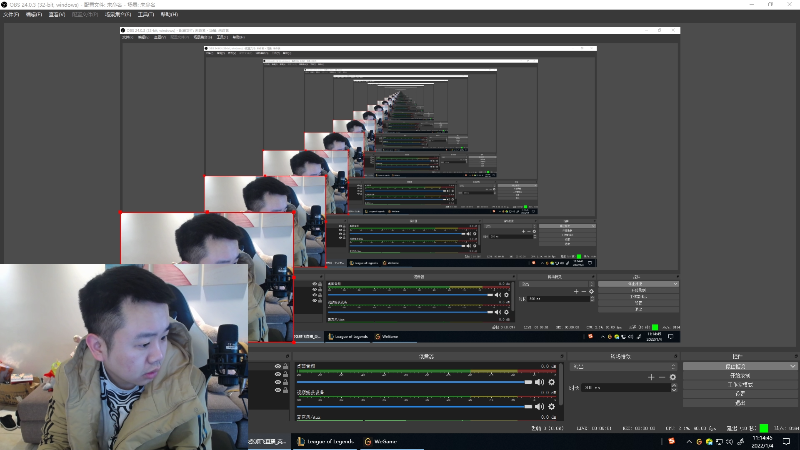Open League of Legends from the taskbar
The image size is (800, 450).
coord(326,441)
